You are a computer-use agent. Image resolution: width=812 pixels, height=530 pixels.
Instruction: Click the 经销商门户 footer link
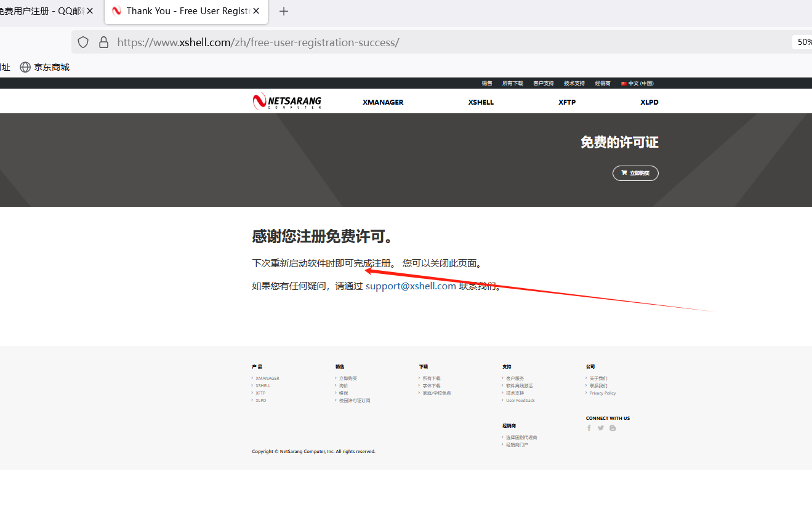click(517, 445)
